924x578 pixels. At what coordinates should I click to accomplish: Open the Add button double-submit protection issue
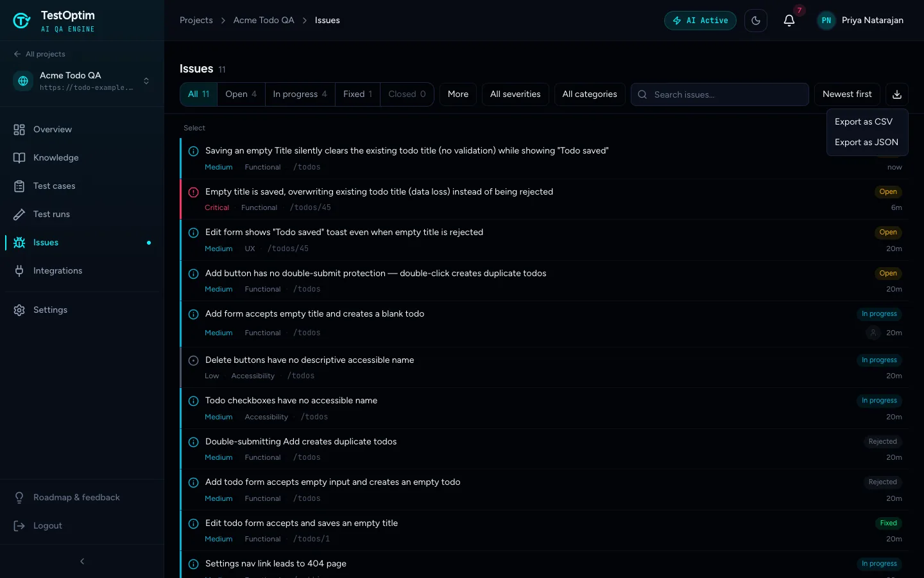(x=544, y=281)
